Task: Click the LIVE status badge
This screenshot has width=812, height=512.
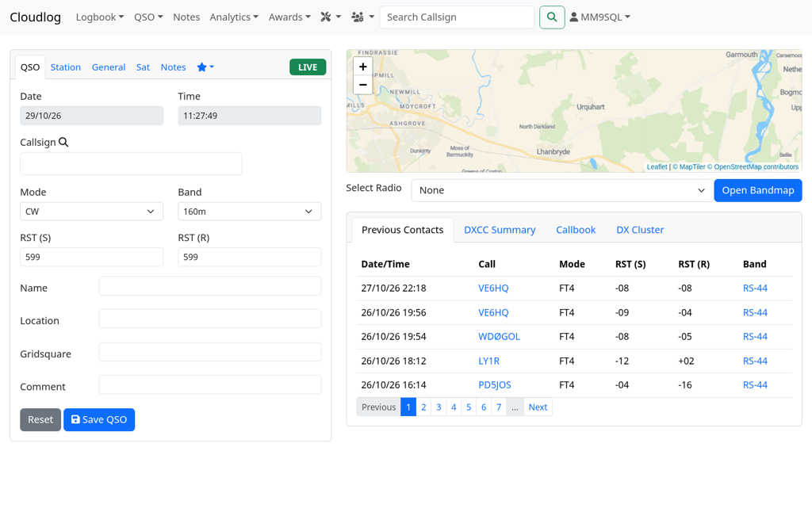Action: click(308, 67)
